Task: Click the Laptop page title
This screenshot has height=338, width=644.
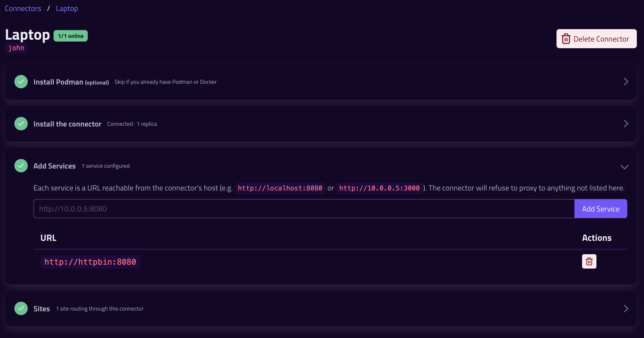Action: (x=27, y=35)
